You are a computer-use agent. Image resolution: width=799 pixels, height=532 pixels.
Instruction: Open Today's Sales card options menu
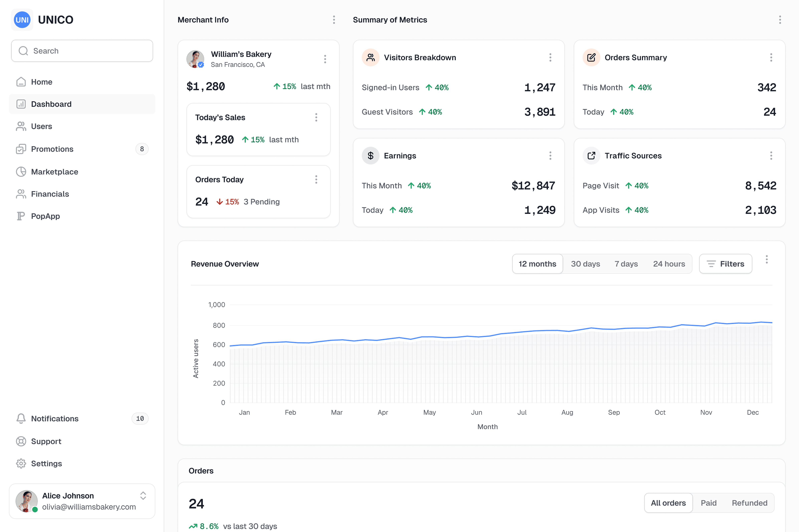pyautogui.click(x=316, y=117)
